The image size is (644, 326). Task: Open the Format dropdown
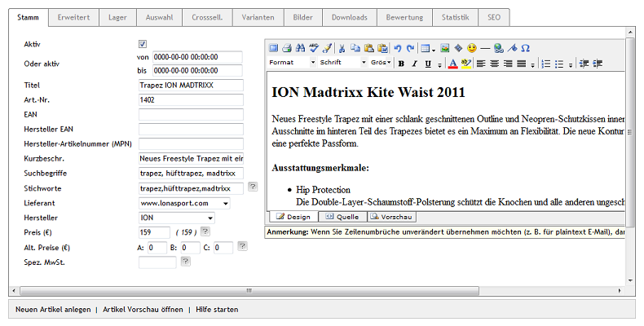point(292,63)
